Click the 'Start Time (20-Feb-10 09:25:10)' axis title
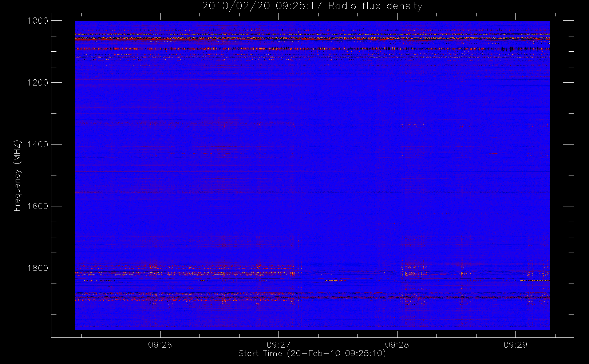 click(312, 353)
